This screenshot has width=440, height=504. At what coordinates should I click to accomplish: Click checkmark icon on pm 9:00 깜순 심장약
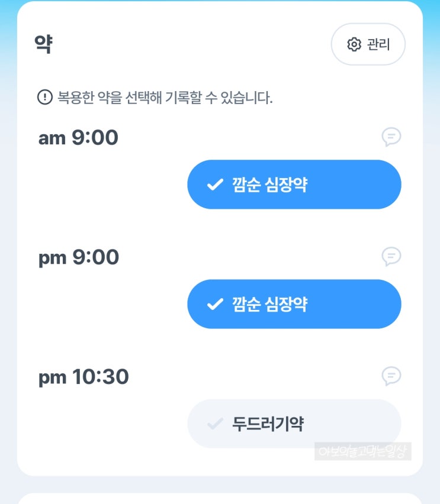[215, 305]
